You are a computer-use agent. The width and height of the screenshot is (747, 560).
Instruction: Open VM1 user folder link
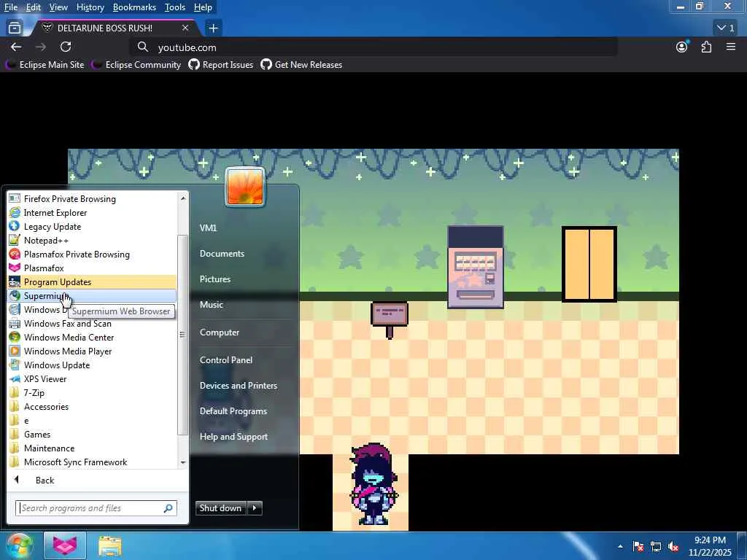tap(208, 228)
